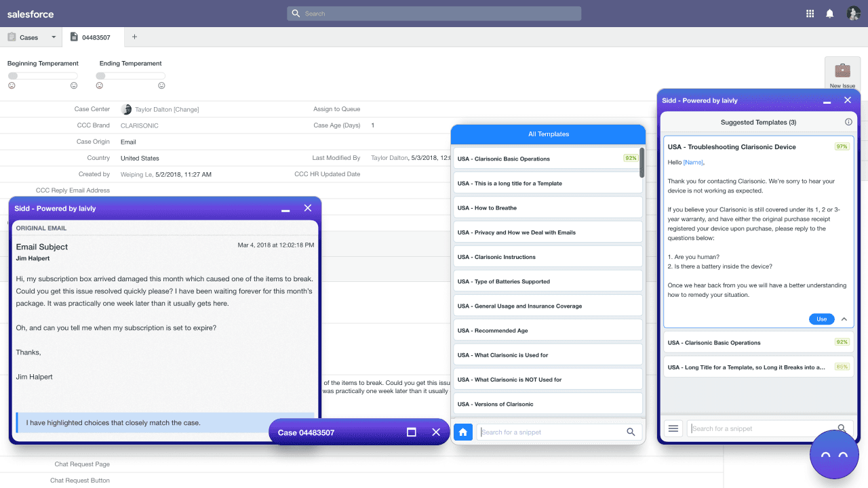Image resolution: width=868 pixels, height=488 pixels.
Task: Close the Suggested Templates Sidd window
Action: pyautogui.click(x=847, y=100)
